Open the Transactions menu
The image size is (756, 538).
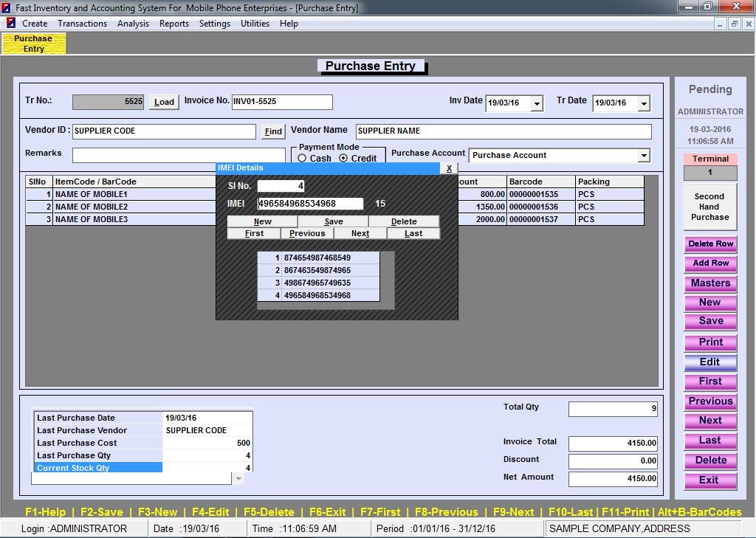(x=83, y=24)
